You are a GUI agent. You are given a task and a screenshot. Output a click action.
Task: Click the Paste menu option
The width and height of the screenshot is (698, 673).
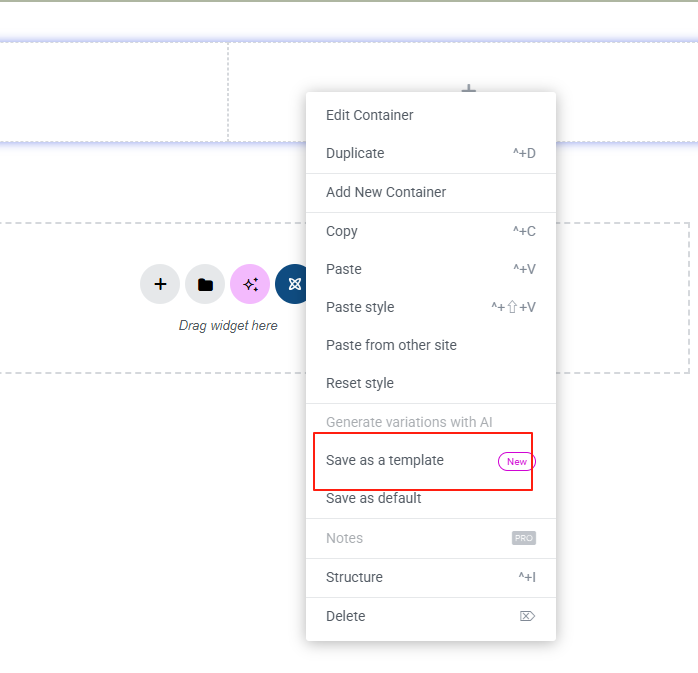344,269
